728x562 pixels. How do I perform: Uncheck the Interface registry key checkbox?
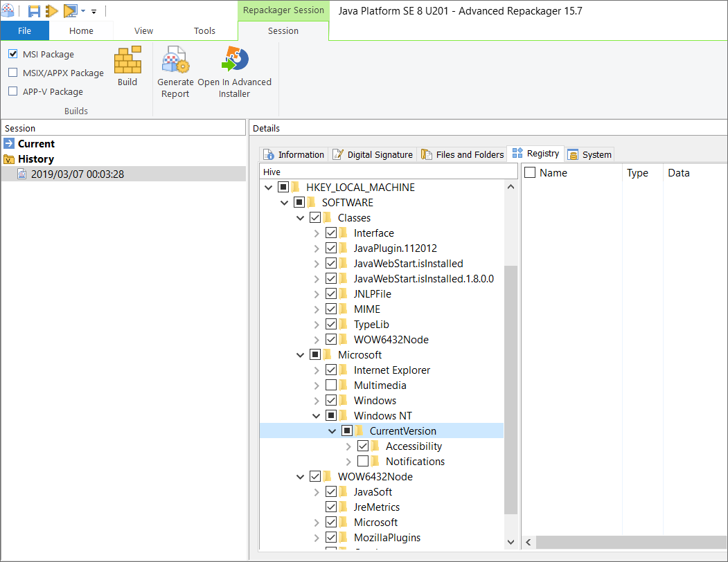331,233
